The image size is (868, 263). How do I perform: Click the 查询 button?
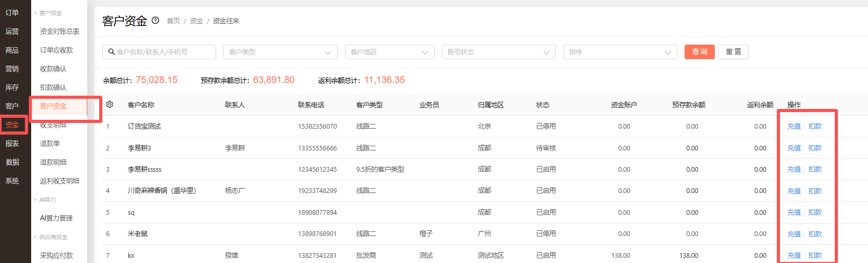click(x=700, y=52)
